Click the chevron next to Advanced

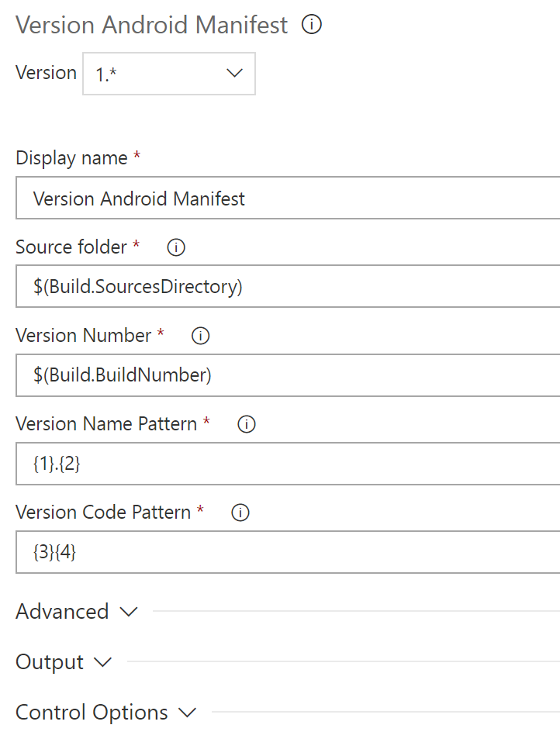click(129, 612)
